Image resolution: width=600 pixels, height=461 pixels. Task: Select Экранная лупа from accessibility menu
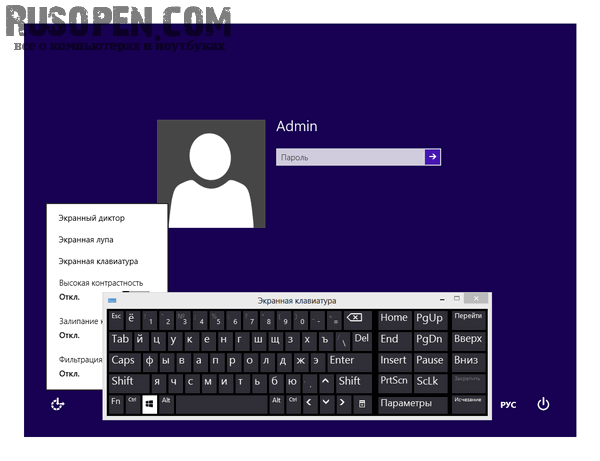[x=85, y=239]
